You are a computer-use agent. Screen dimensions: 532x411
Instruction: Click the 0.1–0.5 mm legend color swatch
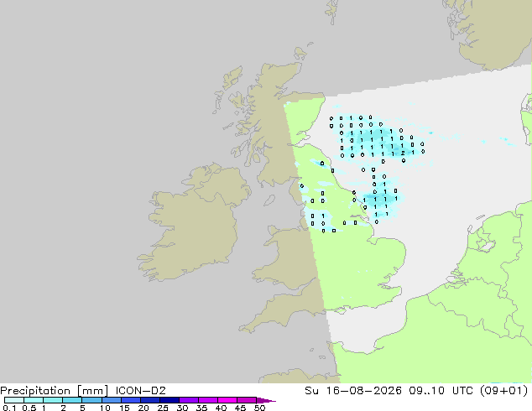coord(14,400)
